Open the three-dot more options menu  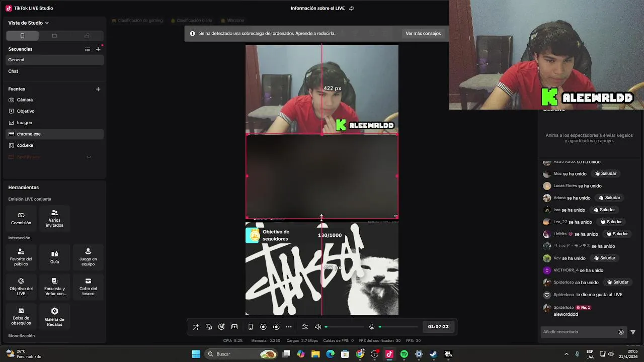pyautogui.click(x=289, y=327)
